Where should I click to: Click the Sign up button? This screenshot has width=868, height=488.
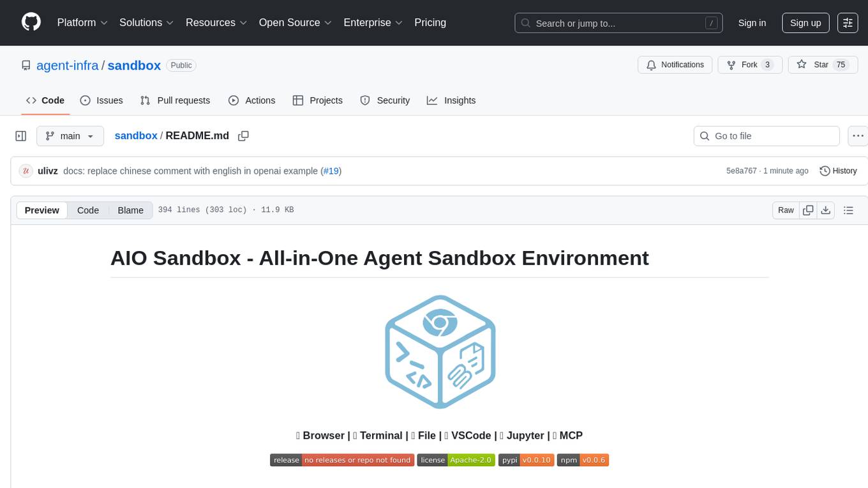[x=805, y=22]
